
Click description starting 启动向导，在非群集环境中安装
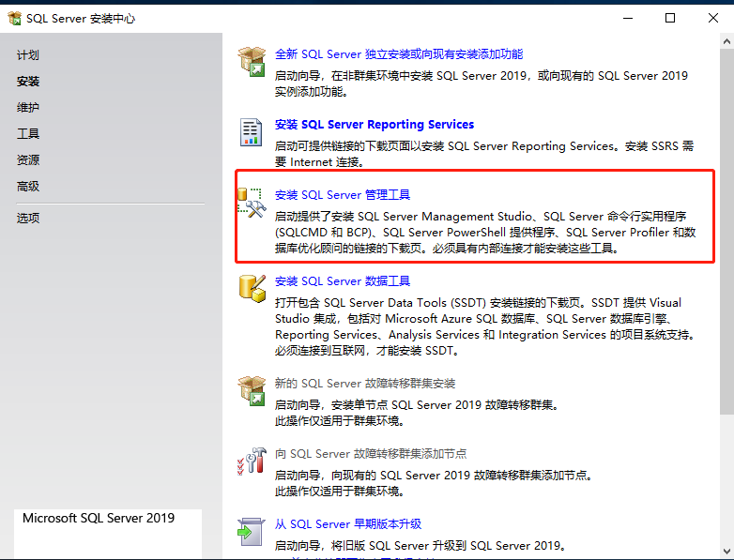(x=482, y=83)
